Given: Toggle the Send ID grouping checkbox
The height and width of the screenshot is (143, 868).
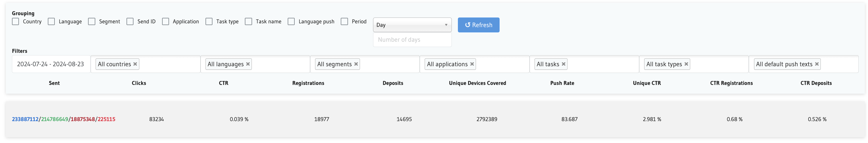Looking at the screenshot, I should [x=130, y=22].
